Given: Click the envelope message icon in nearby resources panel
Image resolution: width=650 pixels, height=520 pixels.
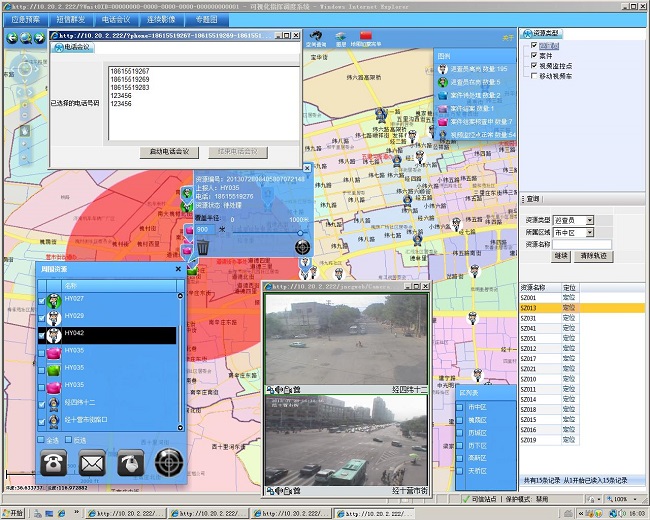Looking at the screenshot, I should (92, 463).
